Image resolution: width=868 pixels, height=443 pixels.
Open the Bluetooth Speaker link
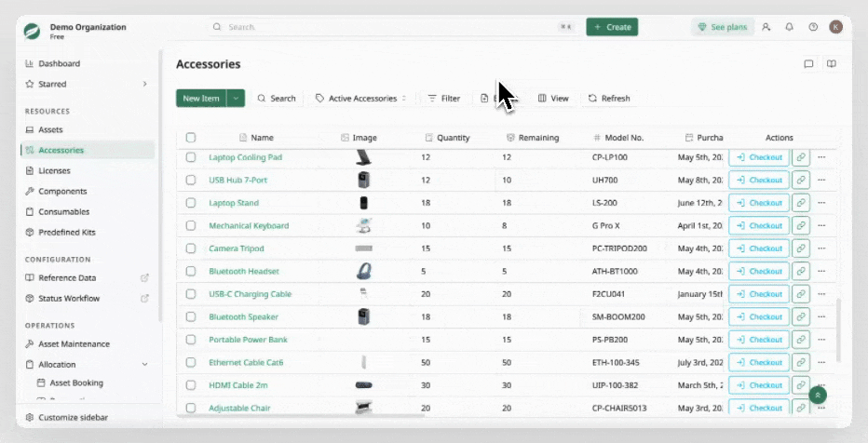coord(244,316)
